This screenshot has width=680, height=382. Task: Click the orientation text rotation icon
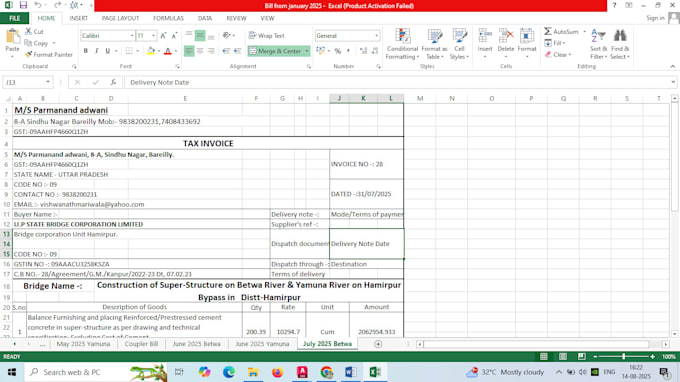(227, 35)
